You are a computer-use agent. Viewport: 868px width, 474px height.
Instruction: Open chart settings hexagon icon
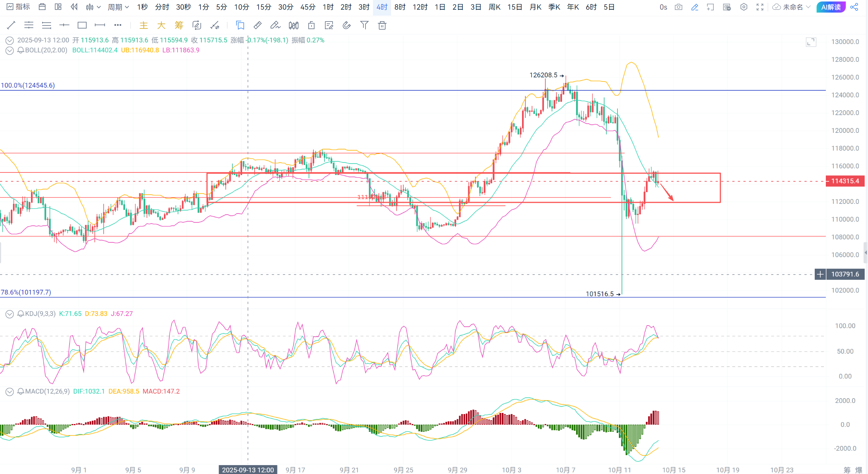(744, 7)
